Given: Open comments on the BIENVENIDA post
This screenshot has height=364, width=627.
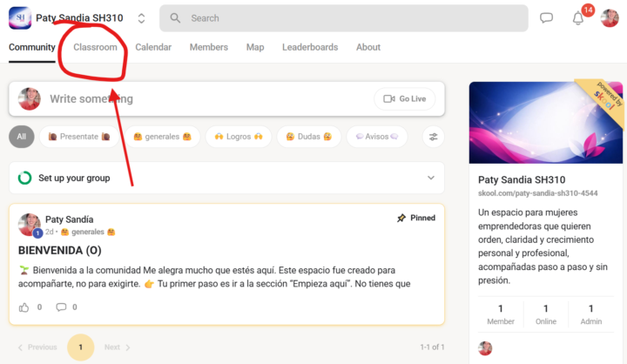Looking at the screenshot, I should [x=61, y=307].
